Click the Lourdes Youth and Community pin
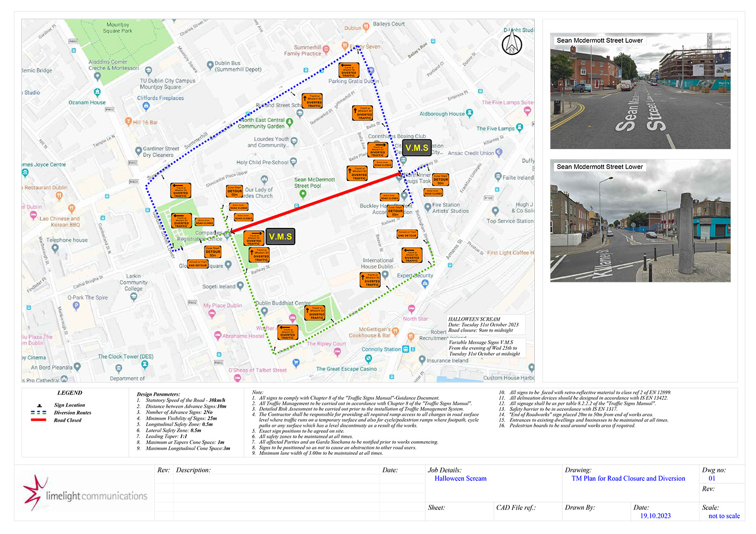Viewport: 756px width, 534px height. pos(294,141)
